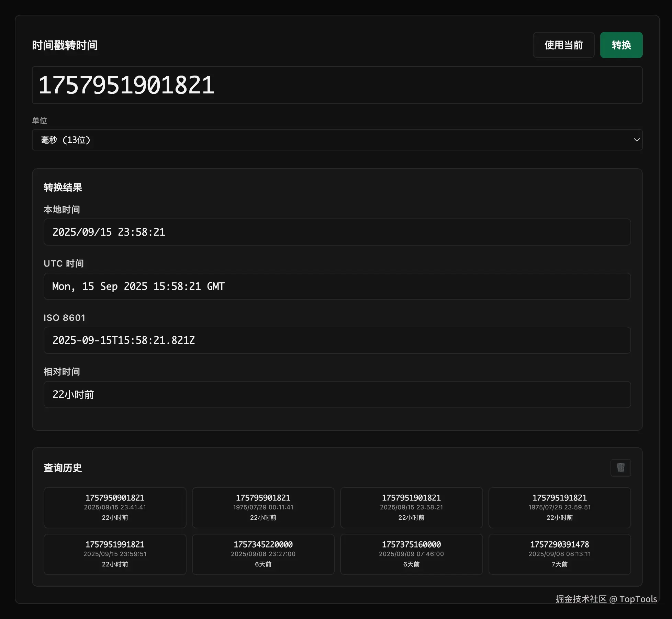672x619 pixels.
Task: Click the 本地时间 local time result field
Action: [337, 232]
